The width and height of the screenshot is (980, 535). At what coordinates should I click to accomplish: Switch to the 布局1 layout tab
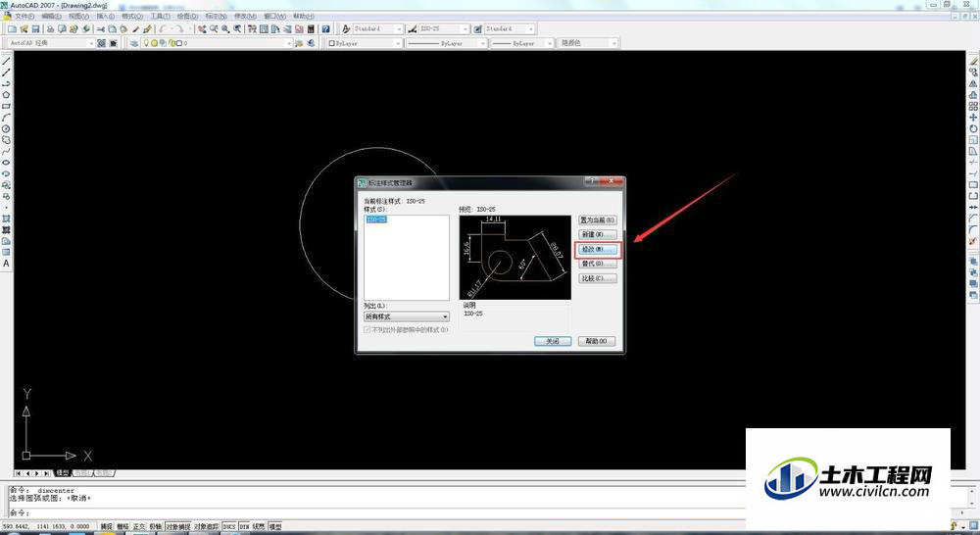[x=82, y=473]
